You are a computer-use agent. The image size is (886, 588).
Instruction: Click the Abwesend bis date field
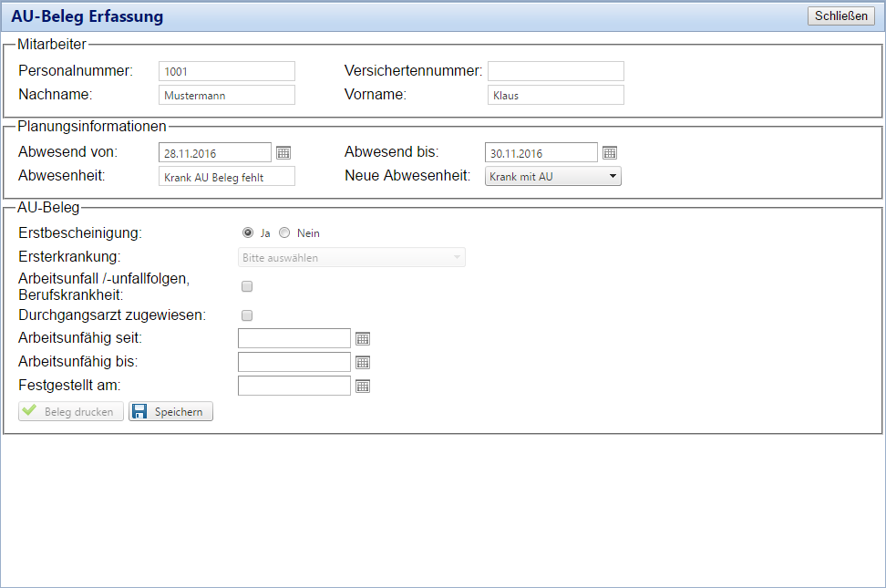(x=541, y=152)
